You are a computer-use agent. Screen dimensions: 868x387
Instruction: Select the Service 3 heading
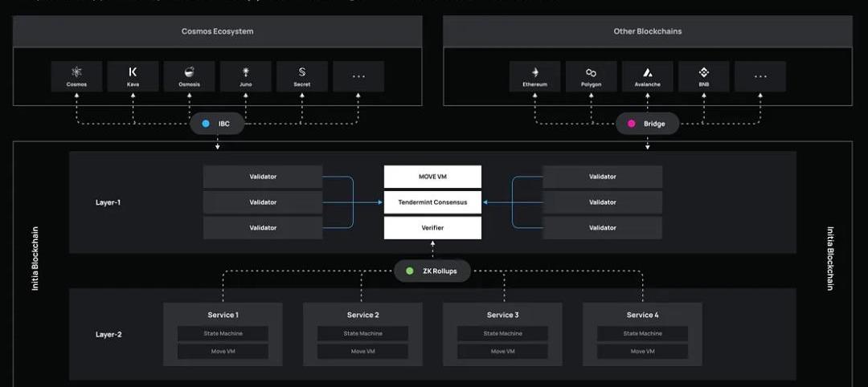point(502,315)
